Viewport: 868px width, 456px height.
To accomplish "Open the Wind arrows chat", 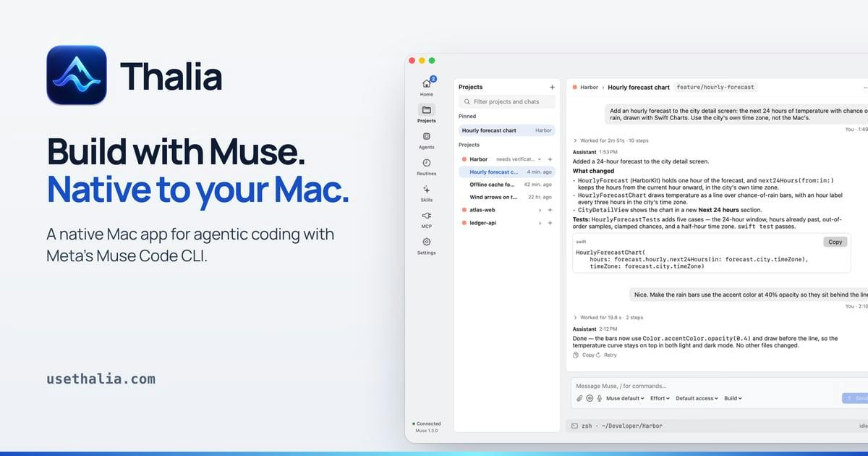I will 507,197.
